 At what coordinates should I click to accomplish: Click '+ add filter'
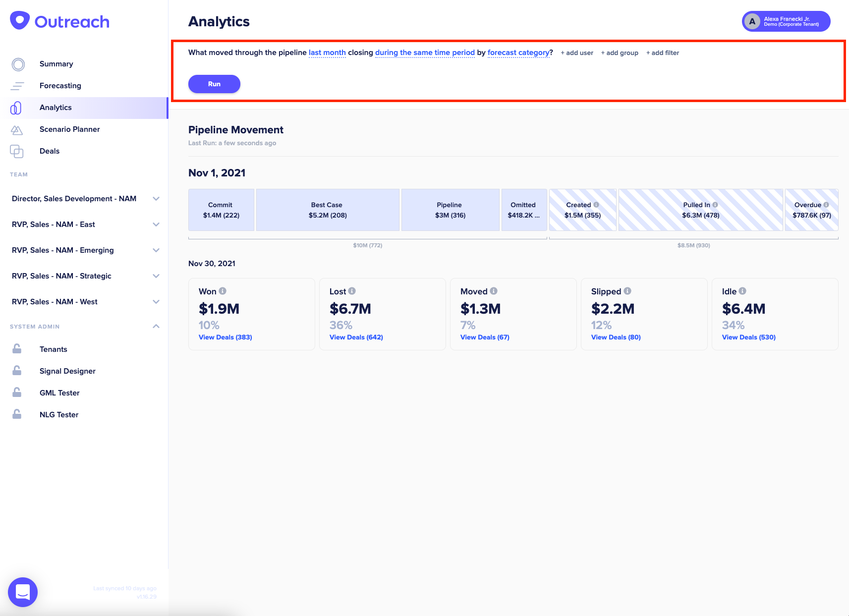(x=663, y=53)
